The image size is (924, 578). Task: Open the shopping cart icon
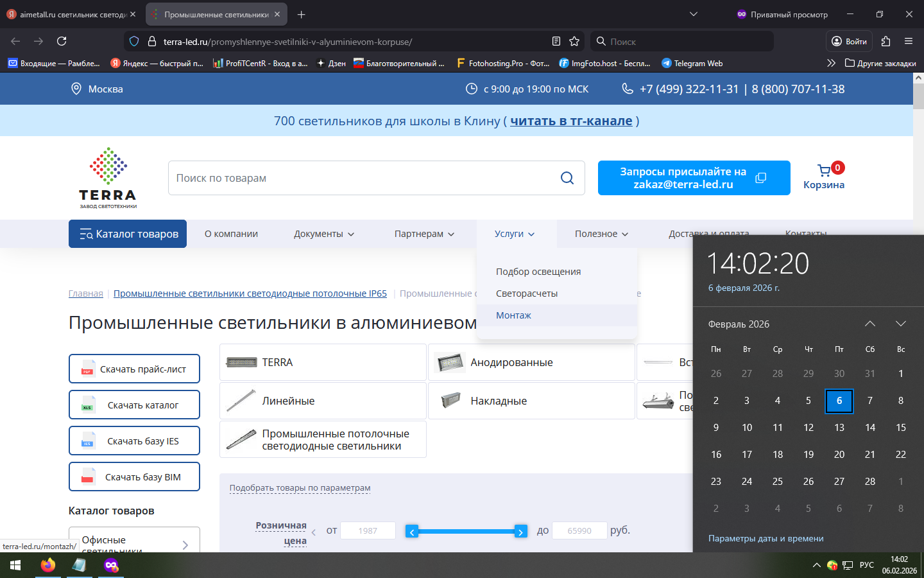[825, 171]
